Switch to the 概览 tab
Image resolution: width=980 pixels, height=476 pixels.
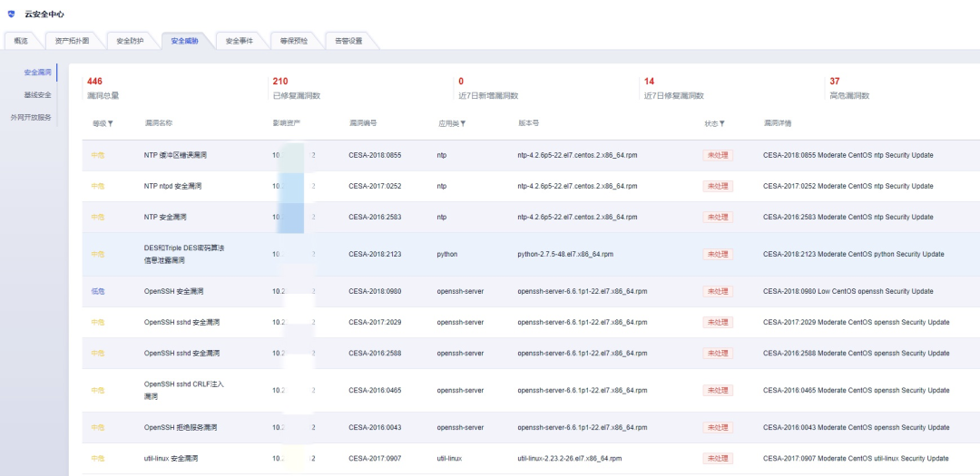22,41
